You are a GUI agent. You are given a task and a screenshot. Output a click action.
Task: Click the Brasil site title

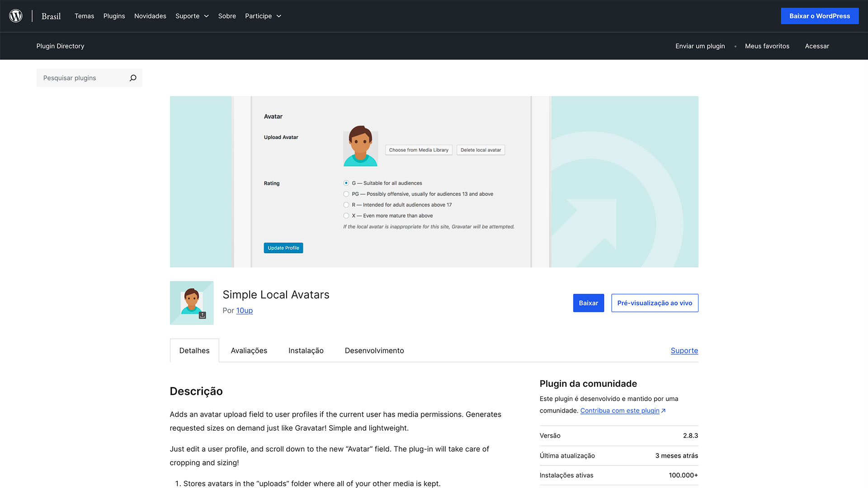[x=51, y=16]
